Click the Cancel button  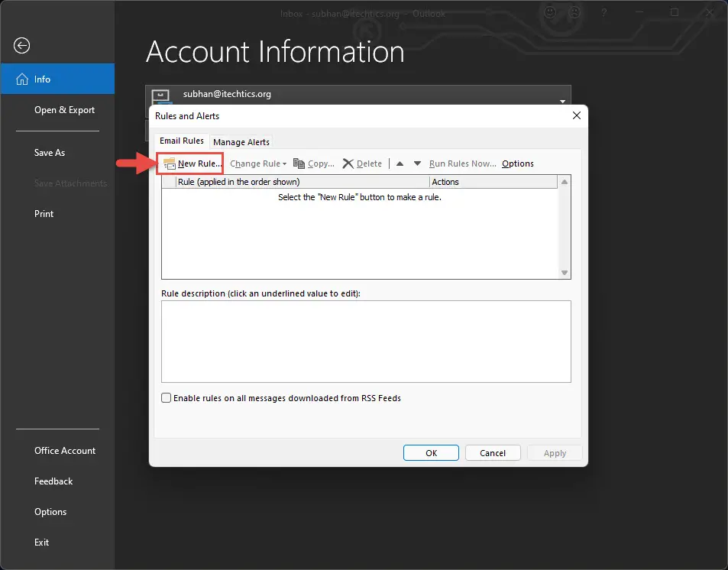493,453
